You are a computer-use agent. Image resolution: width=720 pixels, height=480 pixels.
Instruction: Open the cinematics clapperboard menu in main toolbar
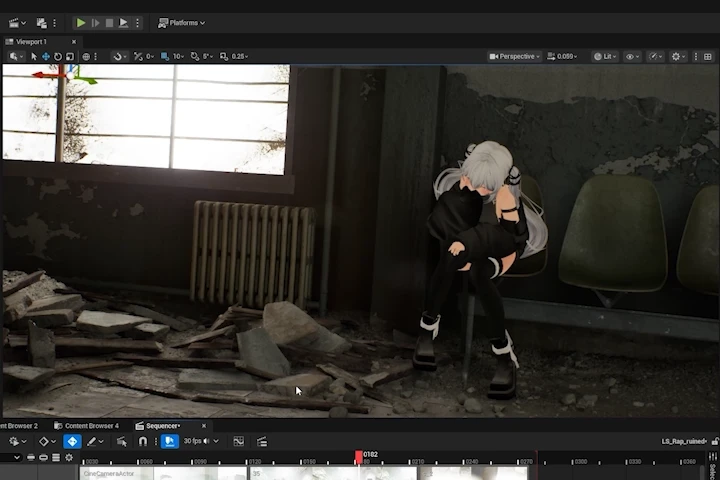tap(17, 23)
